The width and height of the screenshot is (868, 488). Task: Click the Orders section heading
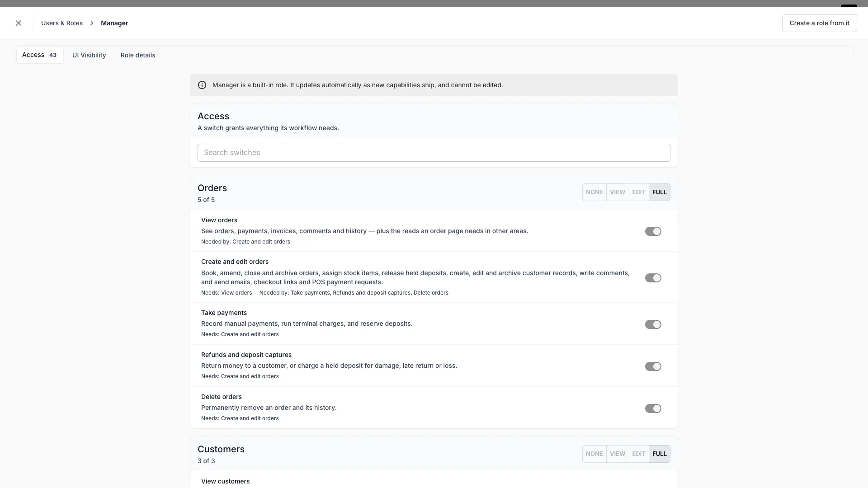click(x=212, y=188)
